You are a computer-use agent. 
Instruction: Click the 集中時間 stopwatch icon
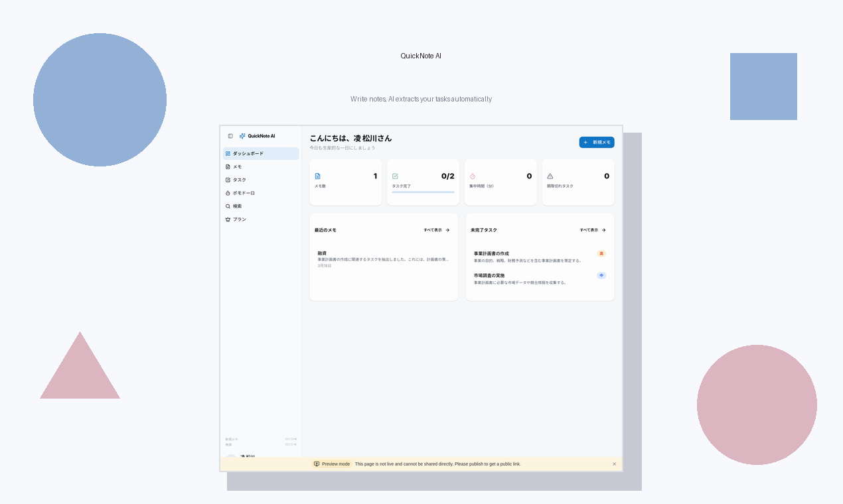pyautogui.click(x=472, y=176)
